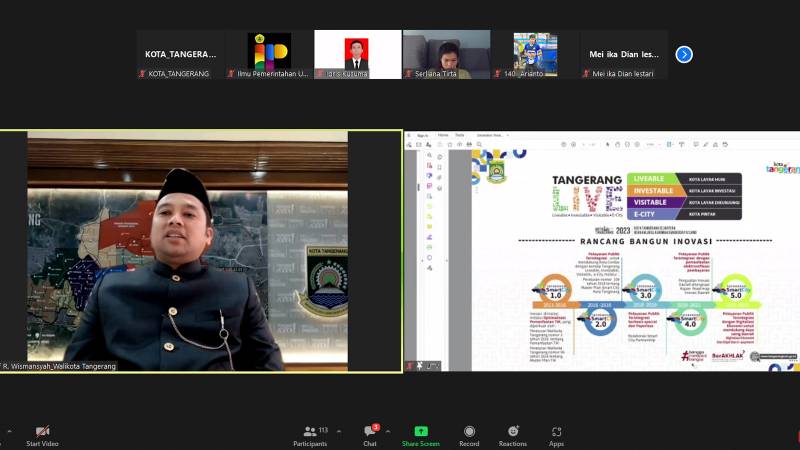Viewport: 800px width, 450px height.
Task: Expand the Chat options caret
Action: click(388, 432)
